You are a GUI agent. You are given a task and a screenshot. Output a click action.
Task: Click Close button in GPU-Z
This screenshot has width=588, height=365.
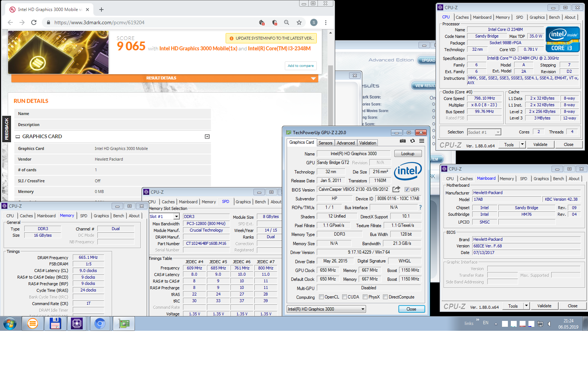click(x=411, y=309)
